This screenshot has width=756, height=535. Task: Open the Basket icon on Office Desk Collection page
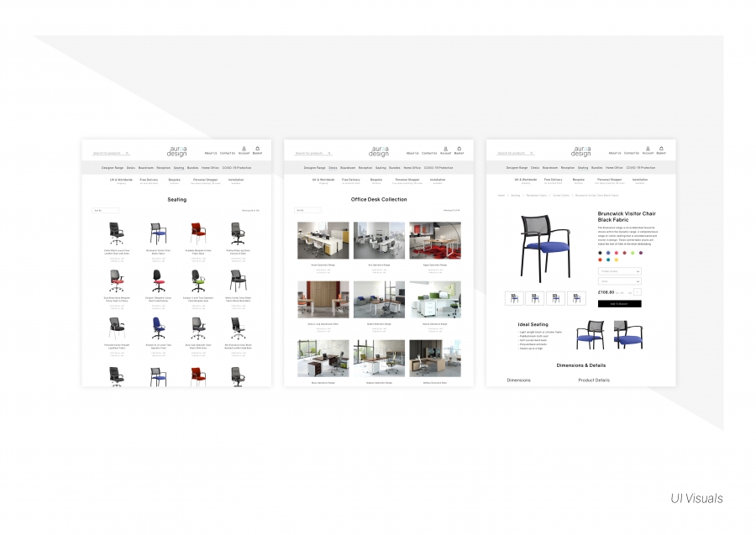pos(459,149)
